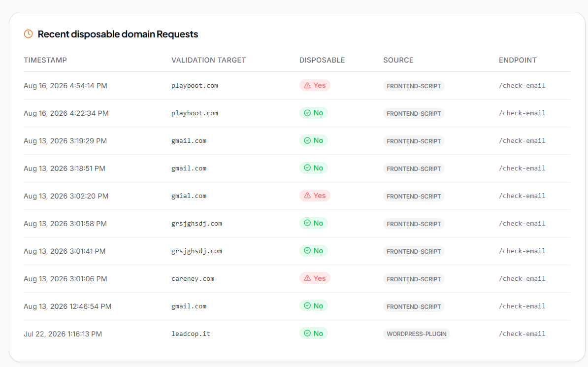Click the No badge in the 3:01:58 PM row
This screenshot has width=588, height=367.
point(314,223)
